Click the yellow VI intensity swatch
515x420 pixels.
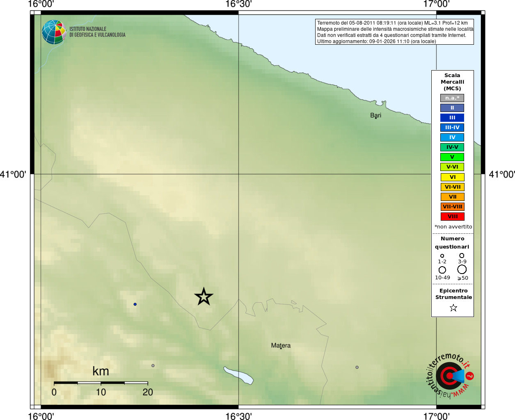tap(453, 177)
